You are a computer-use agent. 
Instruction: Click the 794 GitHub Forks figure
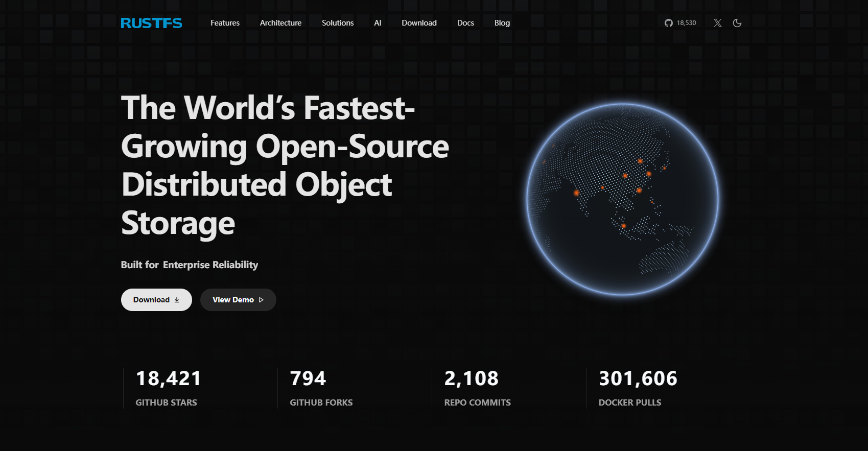[308, 378]
